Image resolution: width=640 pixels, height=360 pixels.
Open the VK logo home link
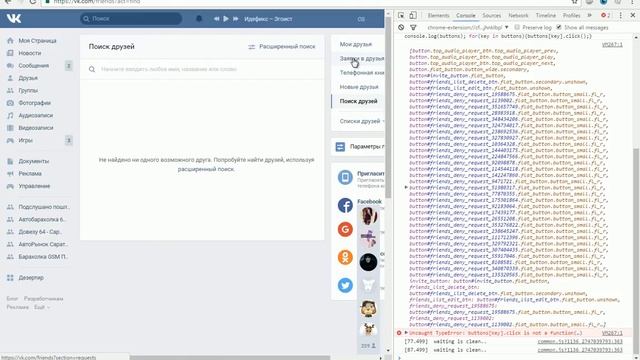13,18
